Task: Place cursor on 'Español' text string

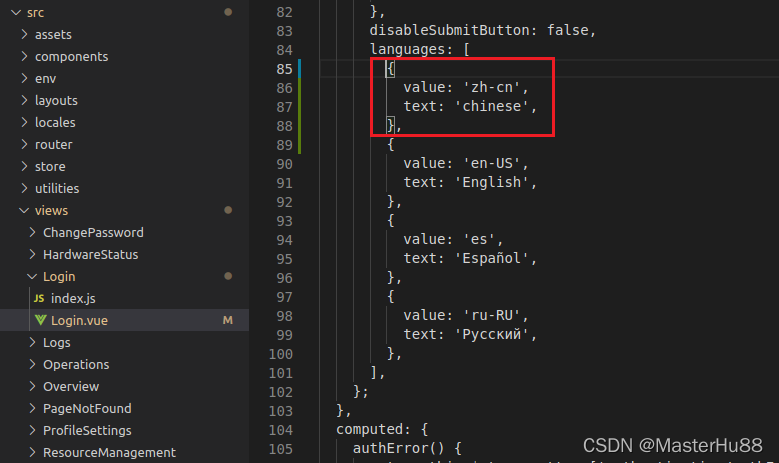Action: pos(492,258)
